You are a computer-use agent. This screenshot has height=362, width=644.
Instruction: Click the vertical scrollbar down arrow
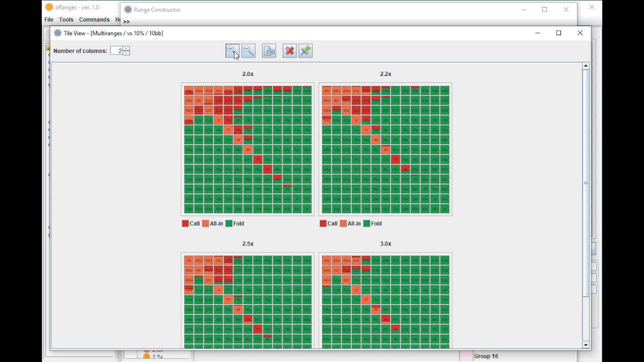586,345
